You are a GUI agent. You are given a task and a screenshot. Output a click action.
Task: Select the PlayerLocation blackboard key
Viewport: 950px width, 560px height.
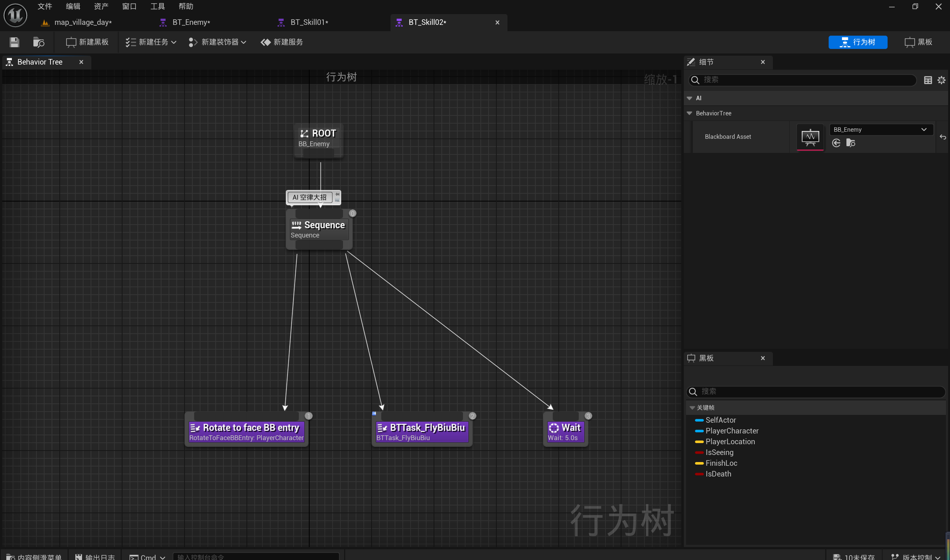click(730, 442)
